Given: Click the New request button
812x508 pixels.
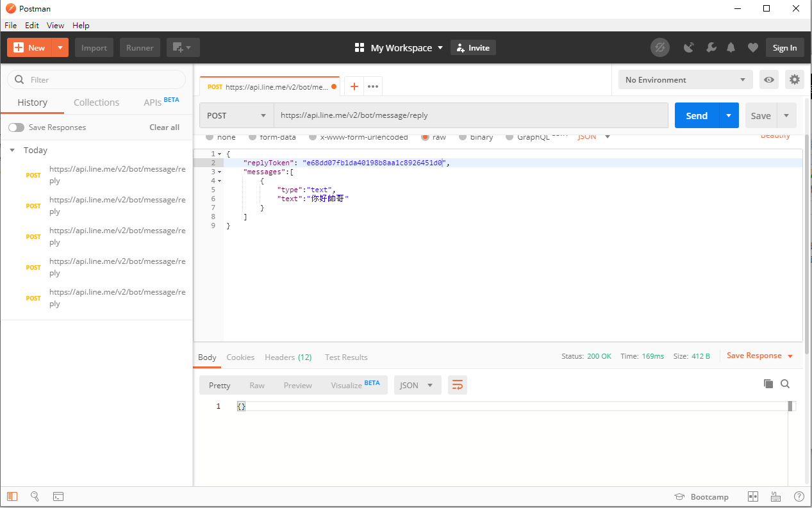Looking at the screenshot, I should pos(29,47).
